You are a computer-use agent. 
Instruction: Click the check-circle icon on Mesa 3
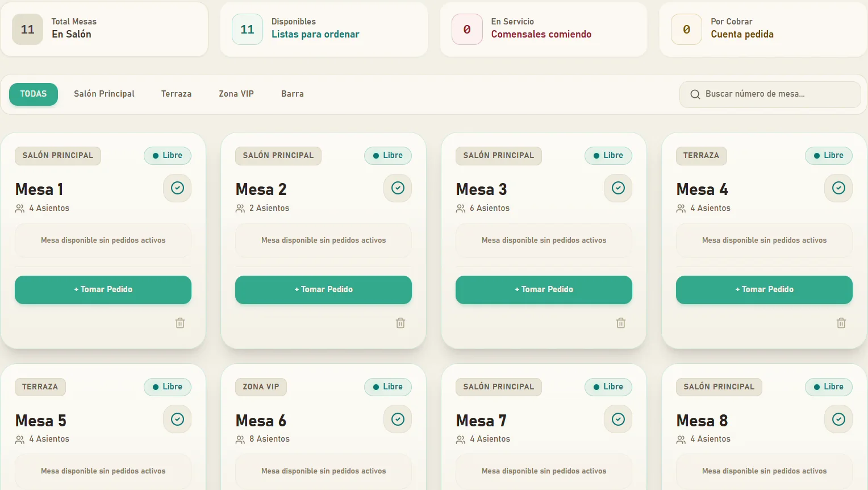618,188
